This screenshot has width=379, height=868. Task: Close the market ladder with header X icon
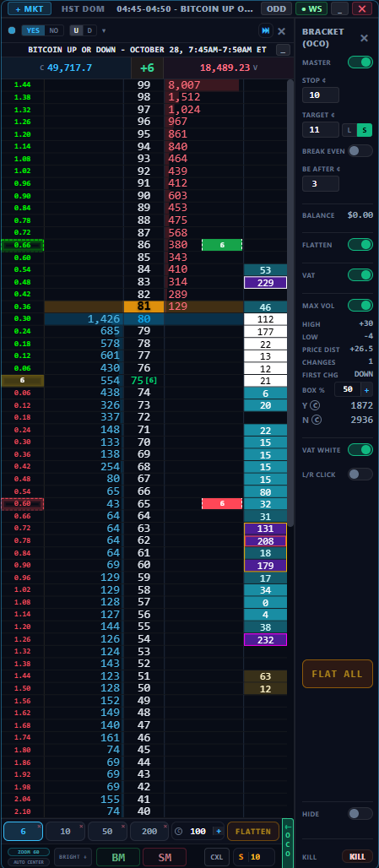tap(282, 31)
